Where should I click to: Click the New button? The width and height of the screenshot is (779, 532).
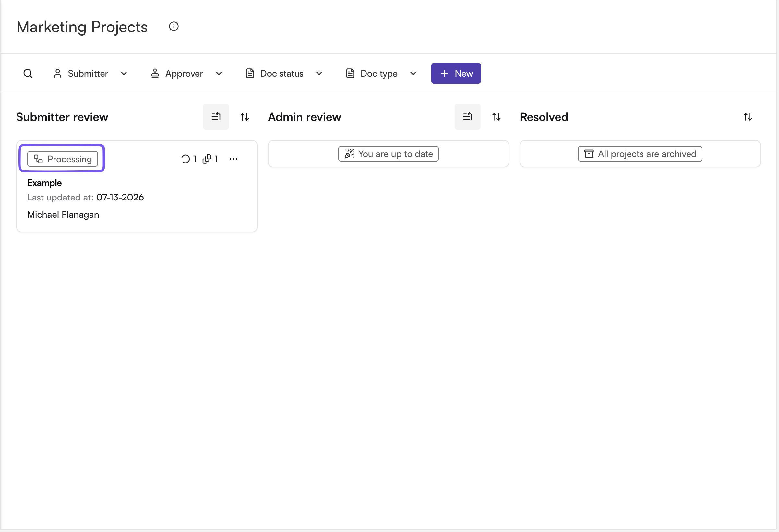point(456,73)
